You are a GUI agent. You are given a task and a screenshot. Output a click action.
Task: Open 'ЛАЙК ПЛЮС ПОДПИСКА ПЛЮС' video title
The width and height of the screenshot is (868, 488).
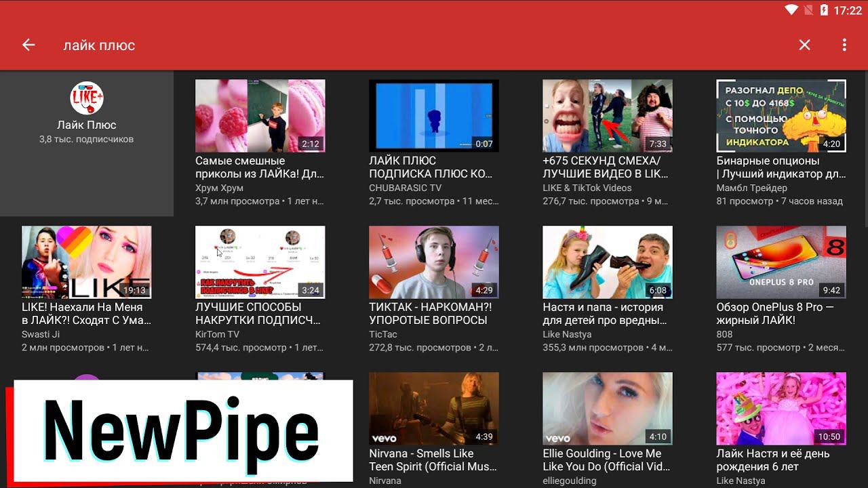point(431,167)
